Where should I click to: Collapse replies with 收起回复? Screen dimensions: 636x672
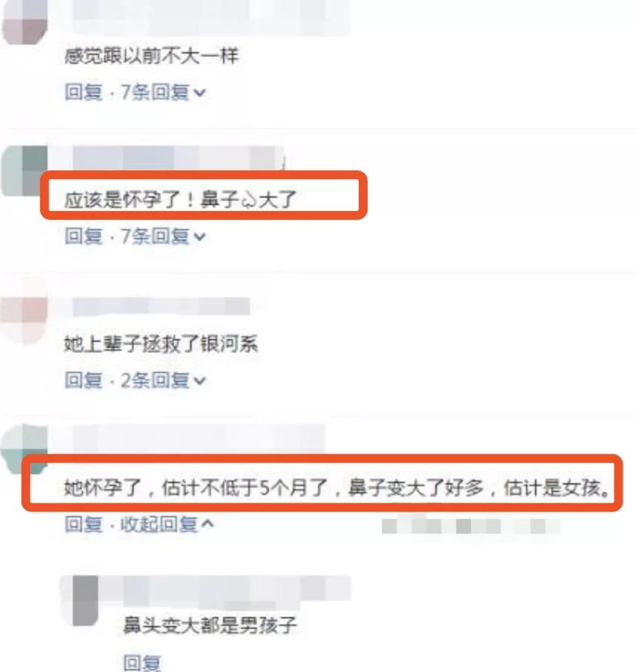click(x=166, y=524)
